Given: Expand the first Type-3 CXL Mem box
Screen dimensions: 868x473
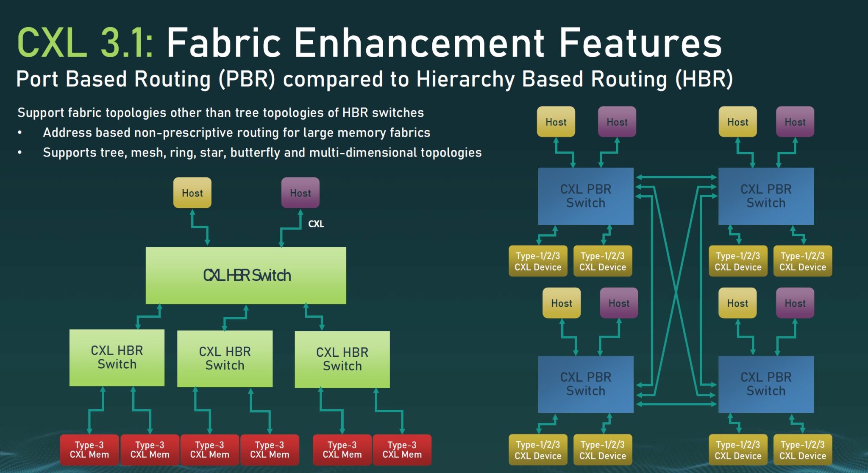Looking at the screenshot, I should pos(89,450).
